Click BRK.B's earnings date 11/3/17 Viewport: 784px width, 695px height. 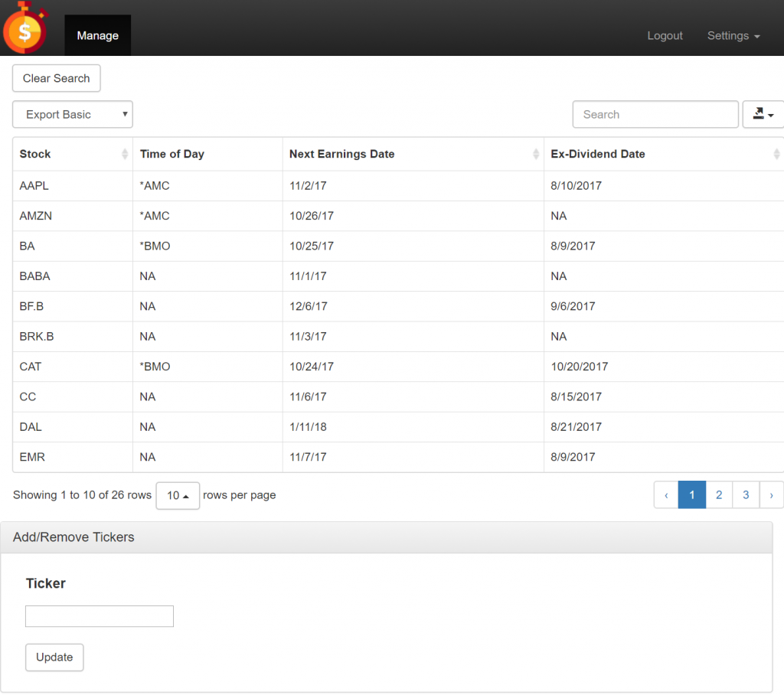[308, 337]
